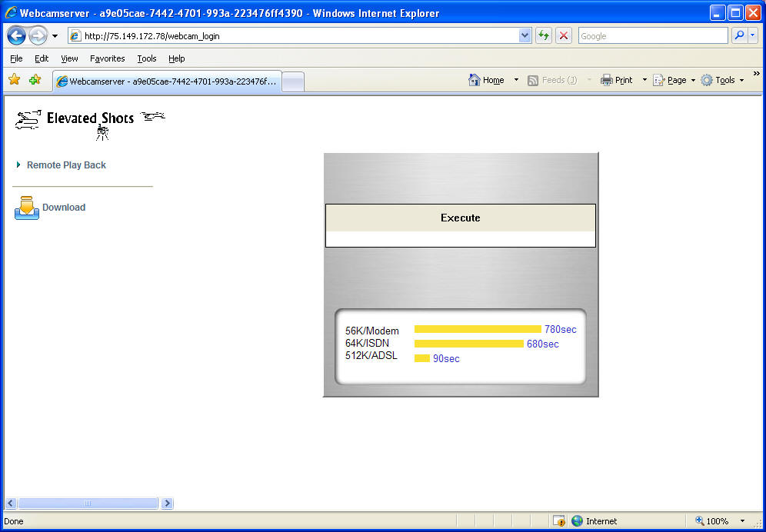
Task: Open the Page toolbar menu
Action: pyautogui.click(x=674, y=80)
